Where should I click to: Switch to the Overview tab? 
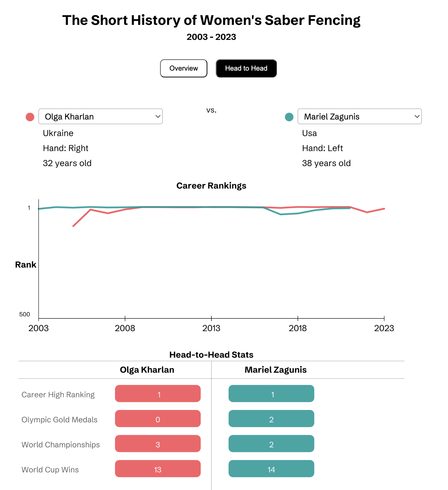(183, 68)
